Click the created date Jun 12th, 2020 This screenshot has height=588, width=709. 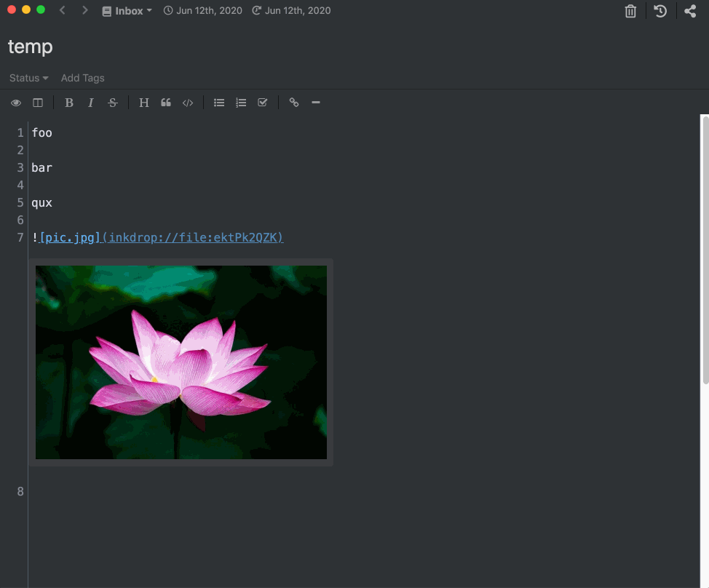pos(203,10)
